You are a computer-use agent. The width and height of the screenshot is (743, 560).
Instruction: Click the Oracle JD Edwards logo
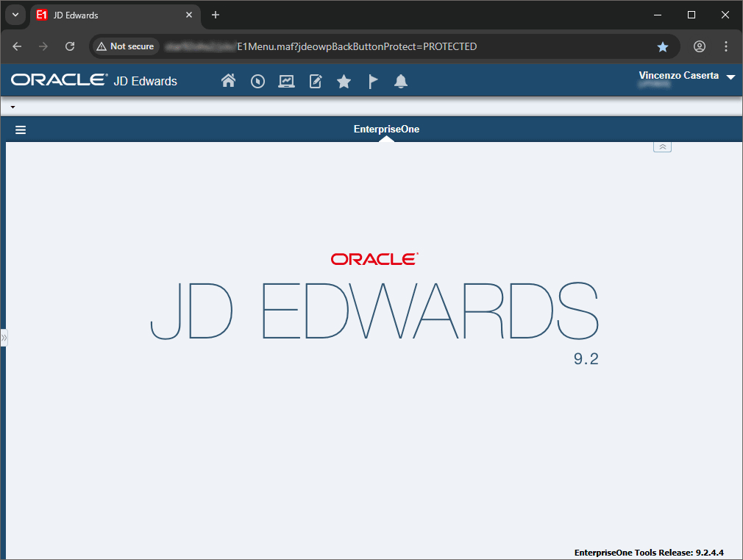pyautogui.click(x=94, y=81)
